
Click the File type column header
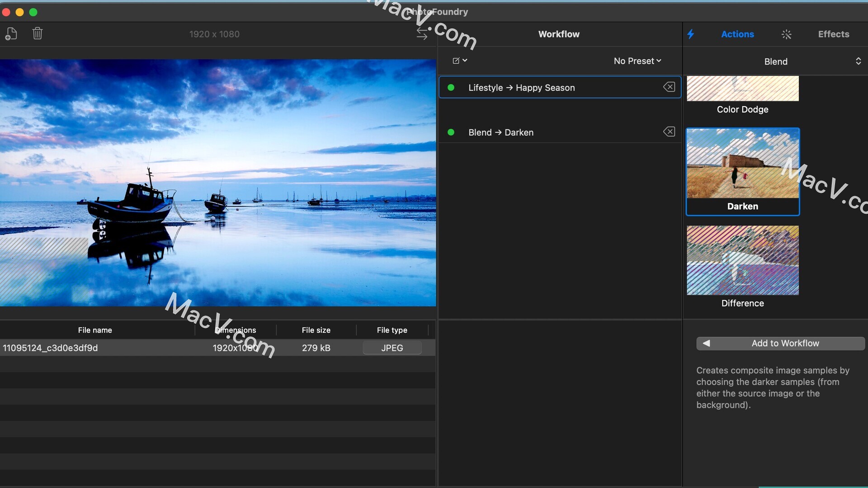(x=392, y=330)
